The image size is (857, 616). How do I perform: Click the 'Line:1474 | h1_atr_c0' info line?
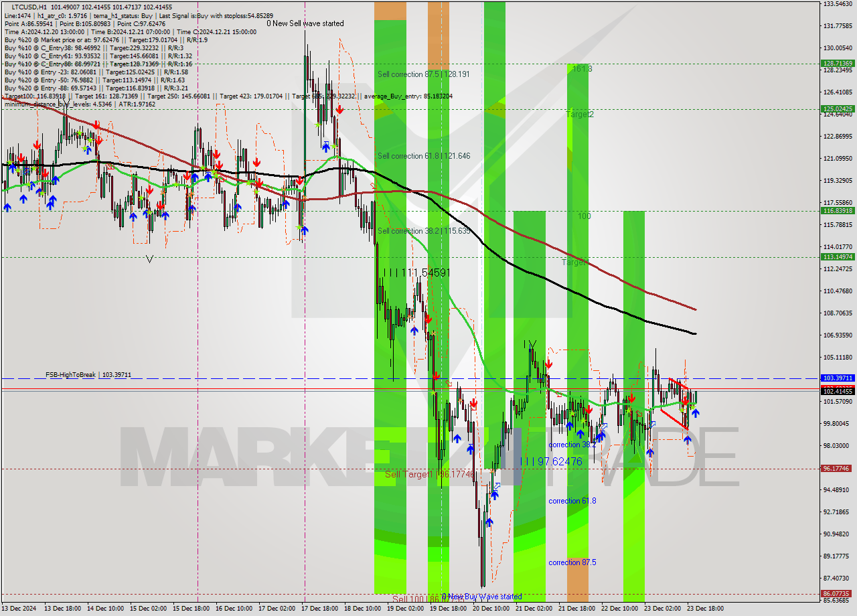click(x=139, y=15)
